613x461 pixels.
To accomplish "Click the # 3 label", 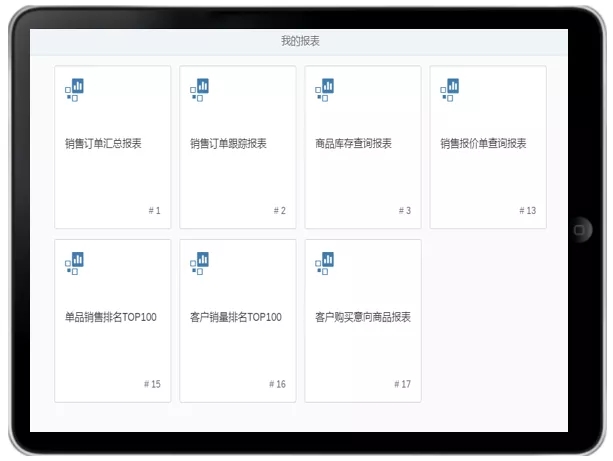I will point(405,211).
